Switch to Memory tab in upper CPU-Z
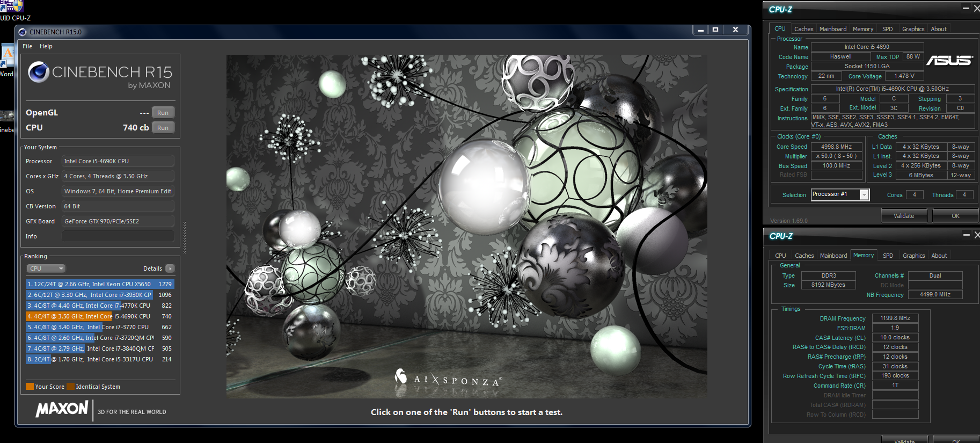 click(863, 29)
